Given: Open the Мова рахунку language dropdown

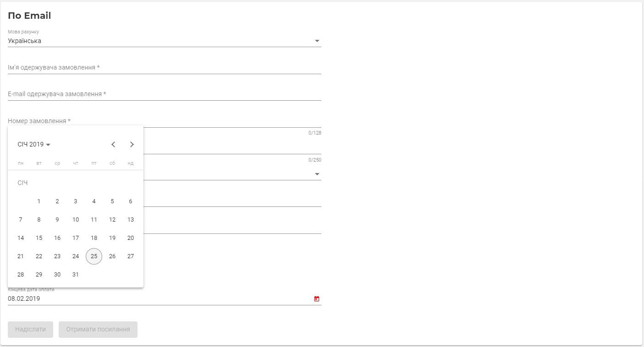Looking at the screenshot, I should [x=165, y=41].
